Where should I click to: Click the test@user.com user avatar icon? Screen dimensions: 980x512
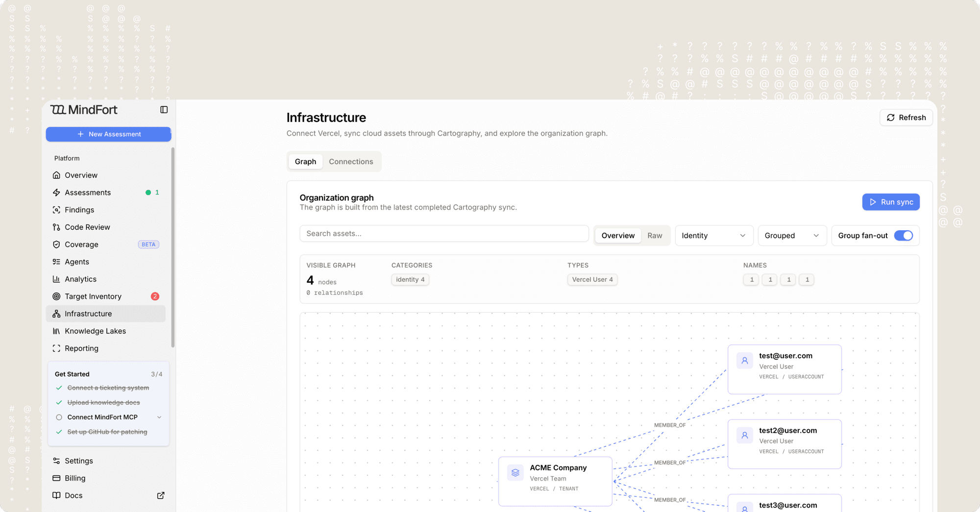pyautogui.click(x=745, y=361)
